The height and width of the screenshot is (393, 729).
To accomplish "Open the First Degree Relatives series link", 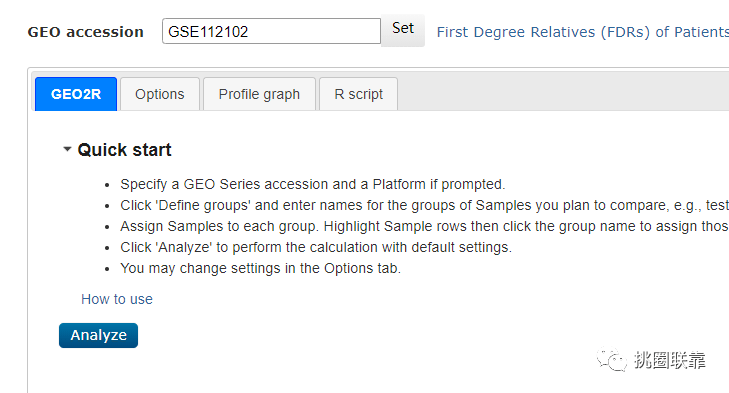I will (583, 32).
